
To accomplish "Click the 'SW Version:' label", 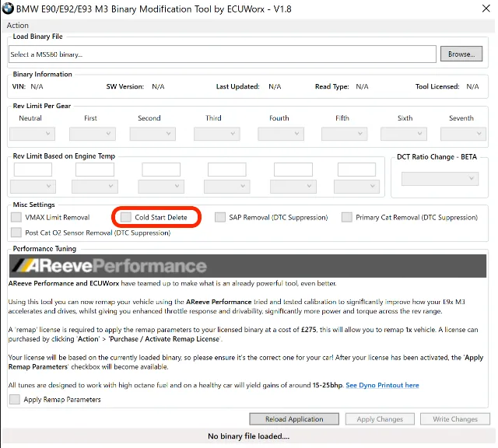I will click(125, 86).
